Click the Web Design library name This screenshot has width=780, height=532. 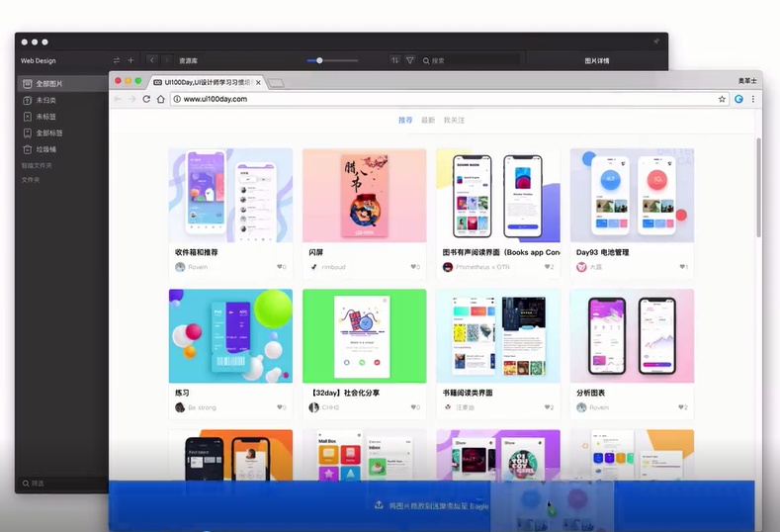coord(39,60)
